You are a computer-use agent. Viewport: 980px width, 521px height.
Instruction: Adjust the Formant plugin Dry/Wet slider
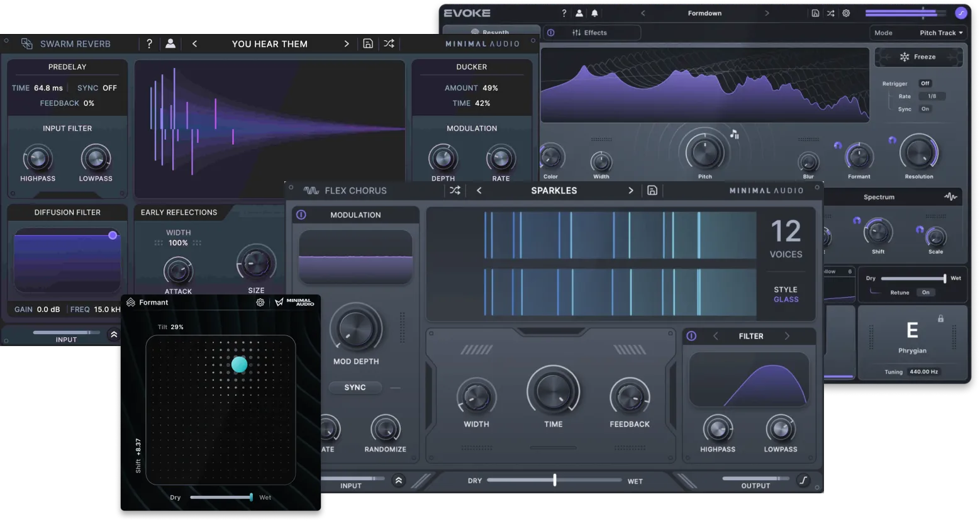[221, 497]
